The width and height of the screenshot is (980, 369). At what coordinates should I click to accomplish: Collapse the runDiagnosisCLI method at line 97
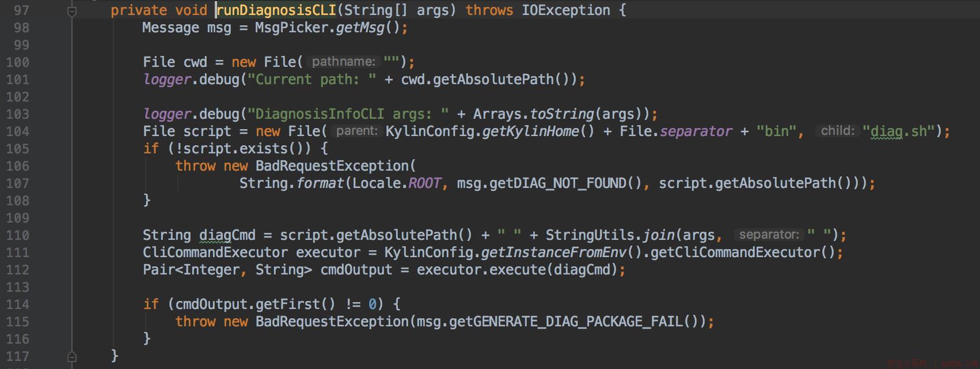coord(72,11)
